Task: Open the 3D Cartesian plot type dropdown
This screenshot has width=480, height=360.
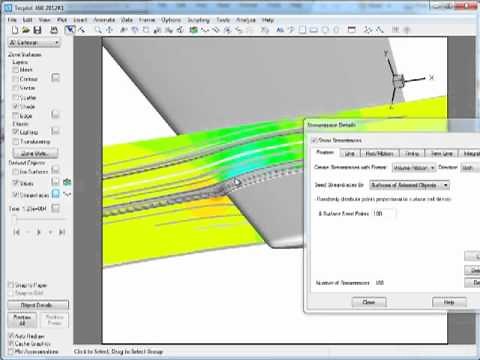Action: (x=34, y=43)
